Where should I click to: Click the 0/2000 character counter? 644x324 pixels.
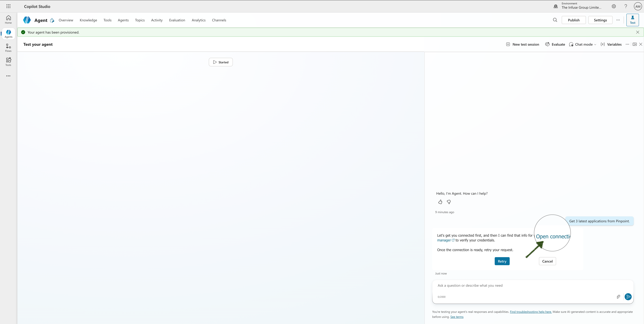pyautogui.click(x=441, y=297)
